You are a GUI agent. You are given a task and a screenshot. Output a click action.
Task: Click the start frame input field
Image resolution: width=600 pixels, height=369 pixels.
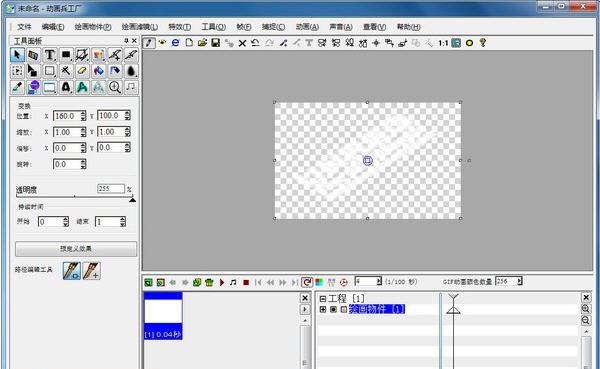(51, 222)
